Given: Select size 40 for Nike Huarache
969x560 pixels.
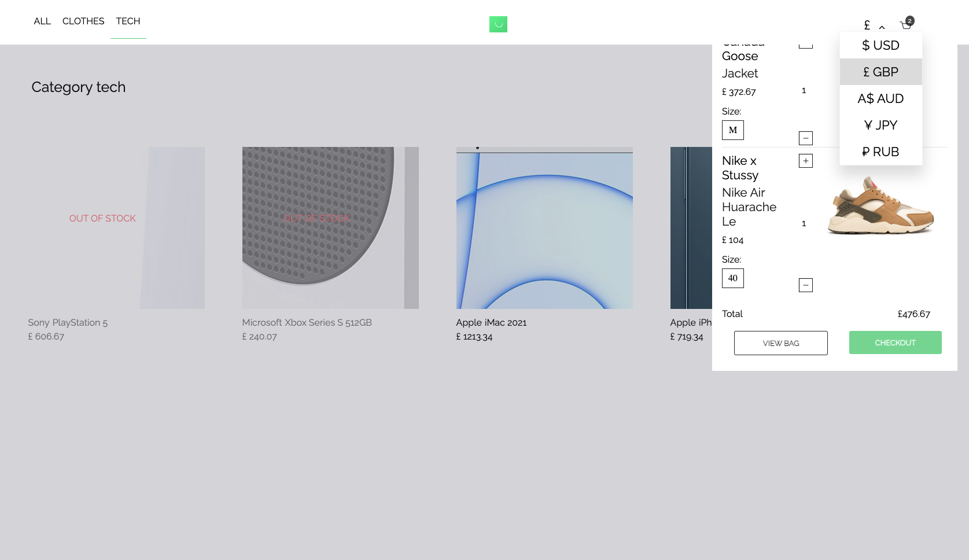Looking at the screenshot, I should [x=733, y=278].
